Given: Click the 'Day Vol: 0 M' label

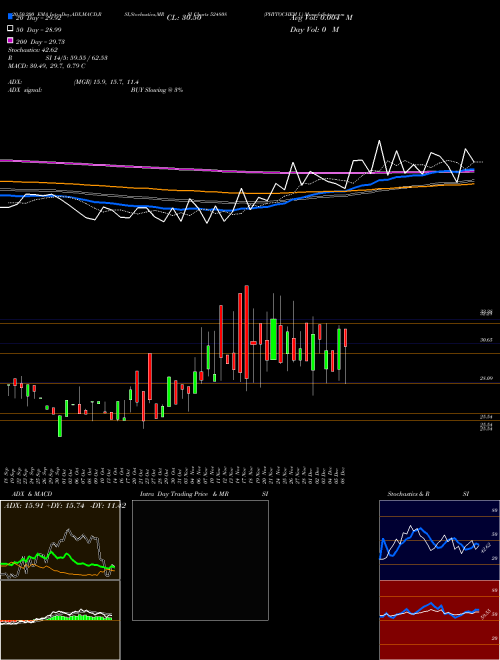Looking at the screenshot, I should click(x=314, y=29).
